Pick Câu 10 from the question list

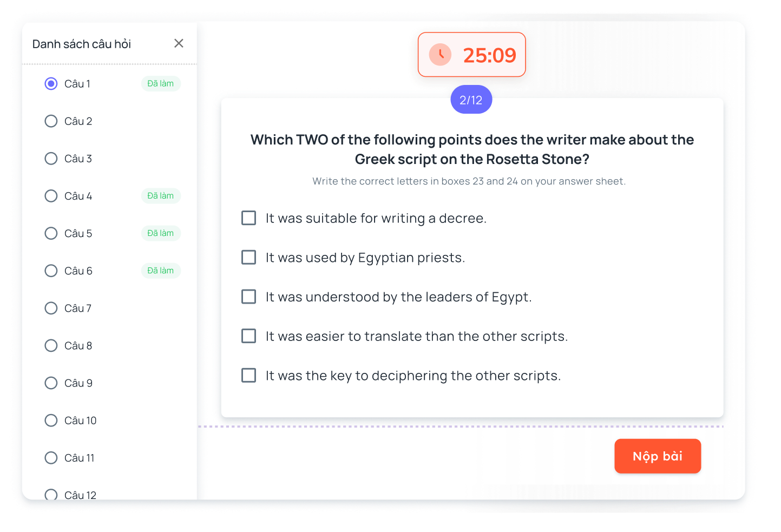(51, 421)
